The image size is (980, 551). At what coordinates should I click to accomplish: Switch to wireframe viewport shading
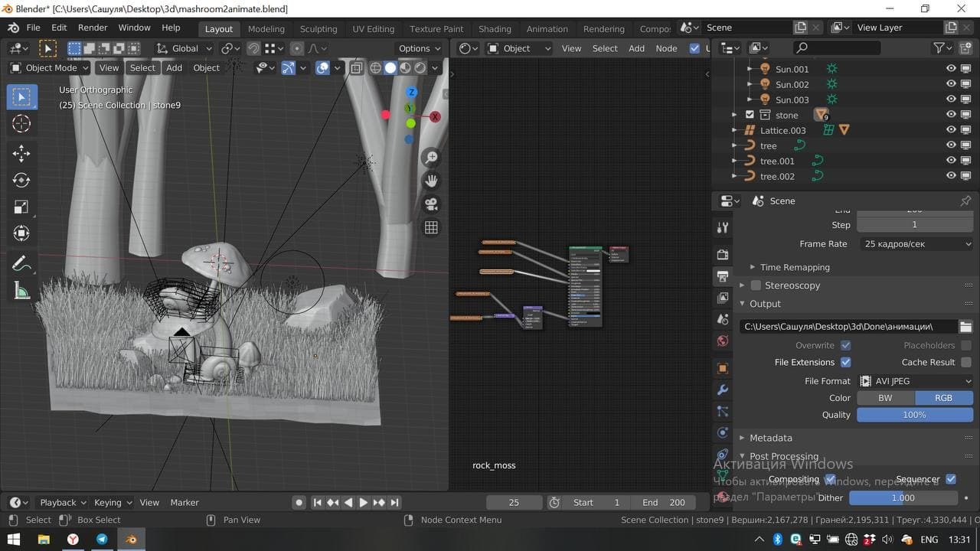pyautogui.click(x=375, y=68)
